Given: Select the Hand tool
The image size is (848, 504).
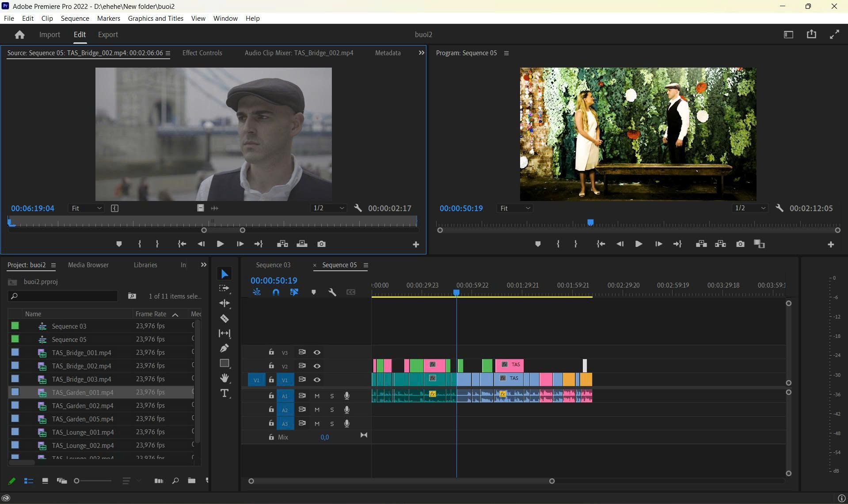Looking at the screenshot, I should pos(224,378).
